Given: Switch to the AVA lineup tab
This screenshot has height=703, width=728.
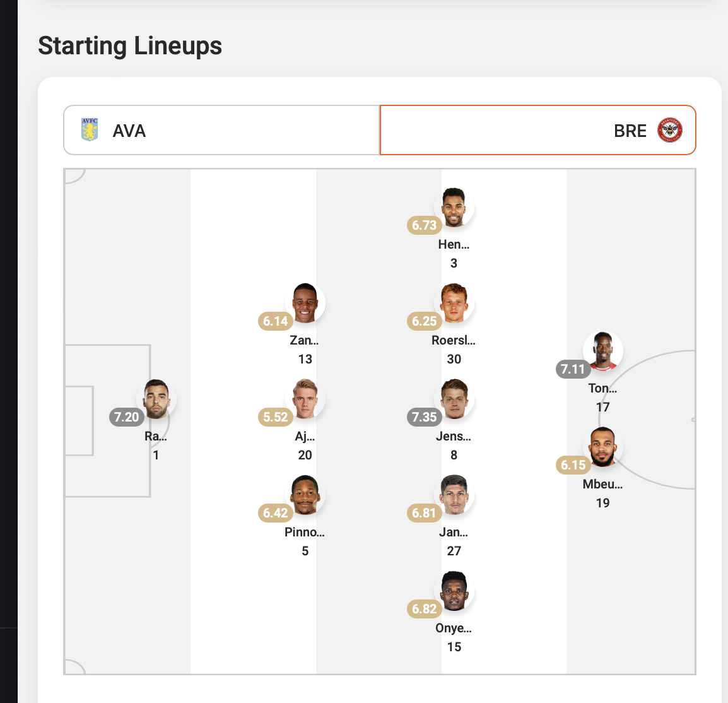Looking at the screenshot, I should click(221, 130).
